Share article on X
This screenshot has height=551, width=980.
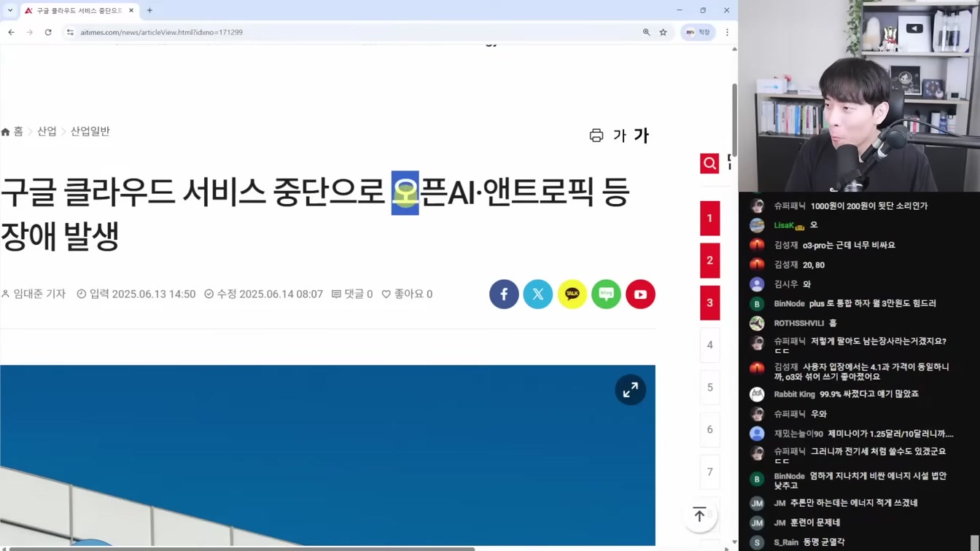(x=538, y=294)
